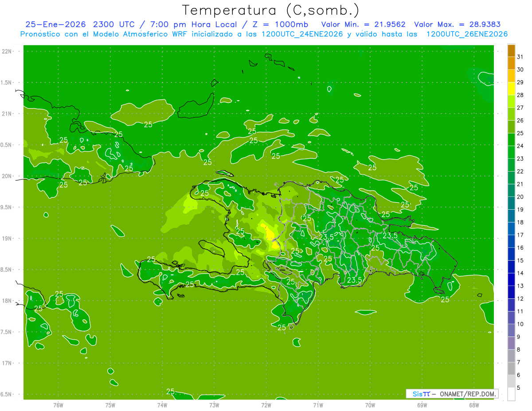
Task: Click colorbar label 31
Action: 520,57
